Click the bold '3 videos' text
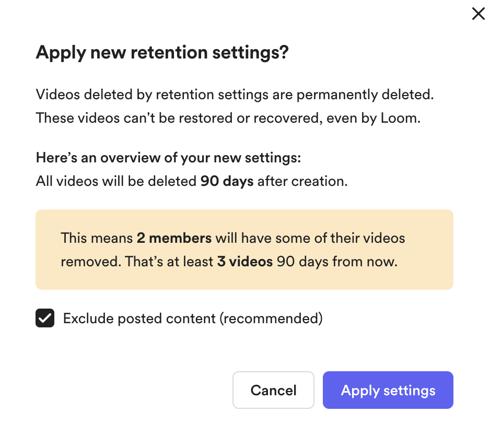 (x=245, y=262)
